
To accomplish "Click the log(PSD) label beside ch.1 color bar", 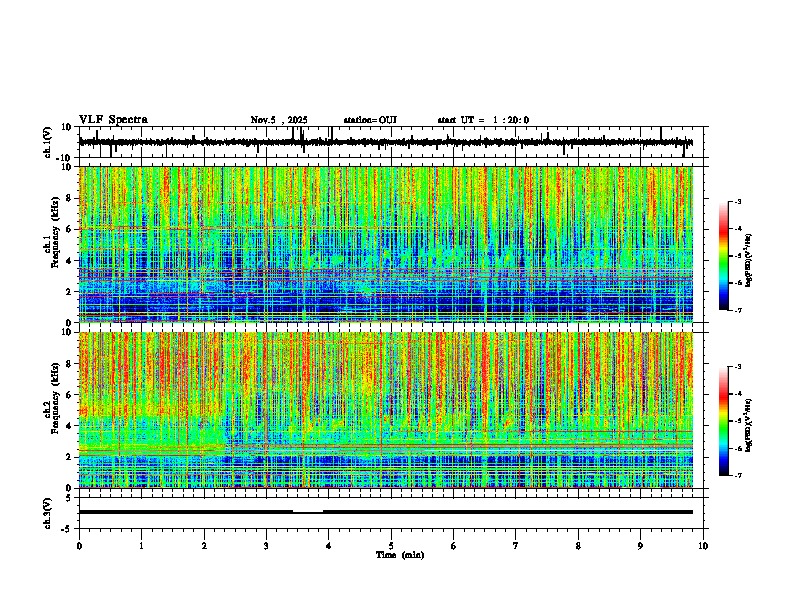I will 749,261.
